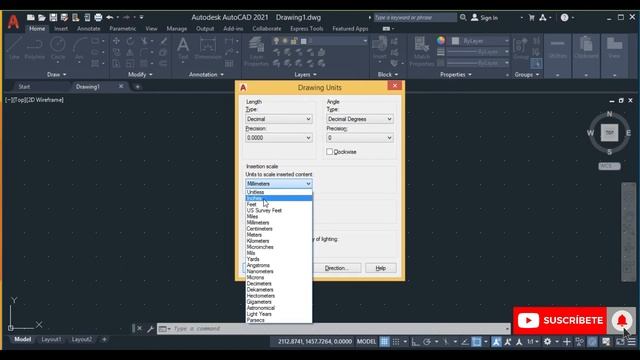Collapse the Millimeters insertion scale combo box
Screen dimensions: 640x360
pos(279,184)
